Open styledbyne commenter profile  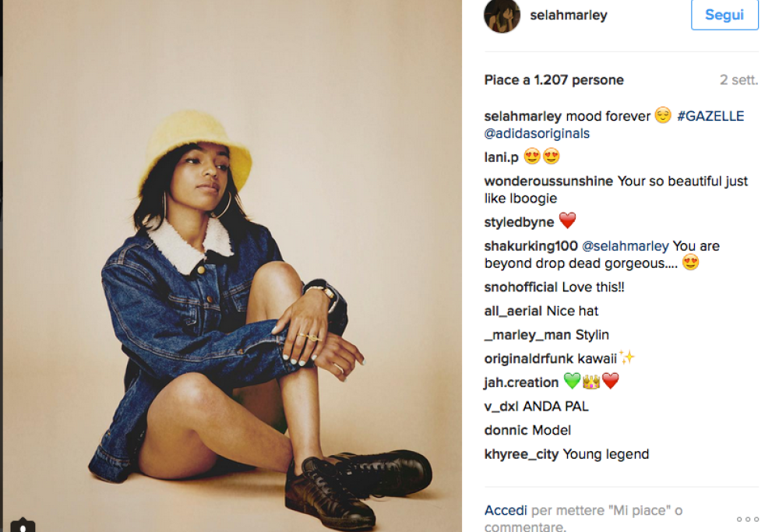point(519,221)
